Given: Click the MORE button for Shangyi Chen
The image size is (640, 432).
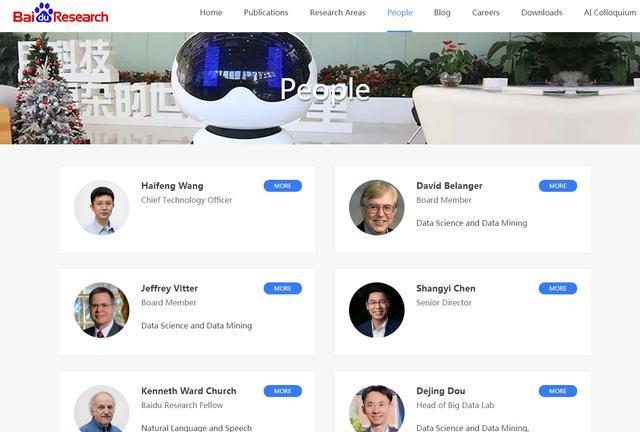Looking at the screenshot, I should [558, 288].
